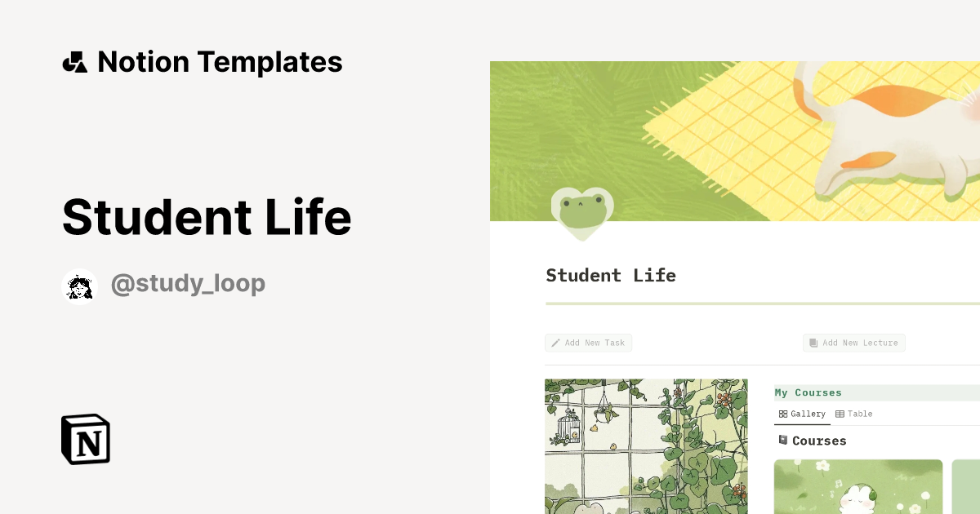Click the Add New Task button
Image resolution: width=980 pixels, height=514 pixels.
588,343
